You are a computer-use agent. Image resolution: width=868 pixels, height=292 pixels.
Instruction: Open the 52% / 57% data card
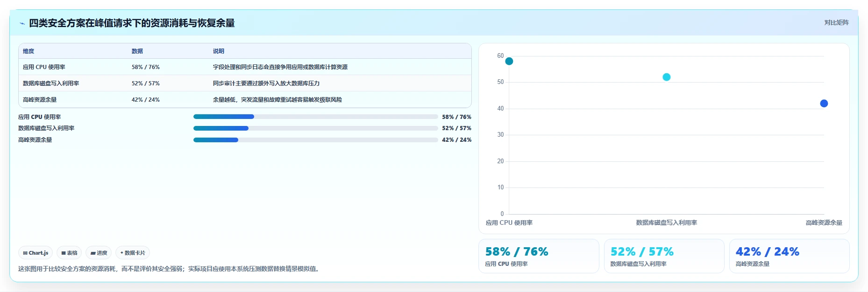[664, 256]
